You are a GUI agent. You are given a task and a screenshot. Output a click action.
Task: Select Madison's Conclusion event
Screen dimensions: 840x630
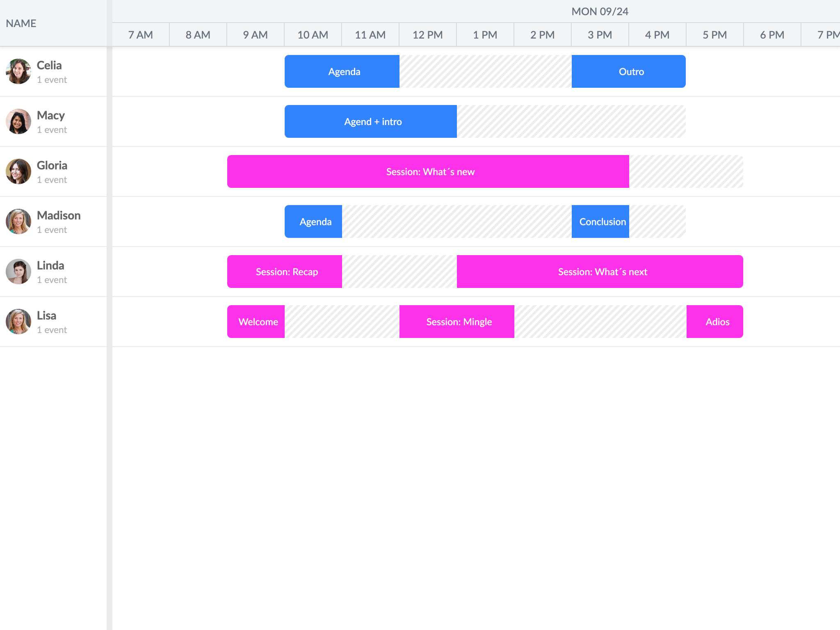tap(600, 221)
